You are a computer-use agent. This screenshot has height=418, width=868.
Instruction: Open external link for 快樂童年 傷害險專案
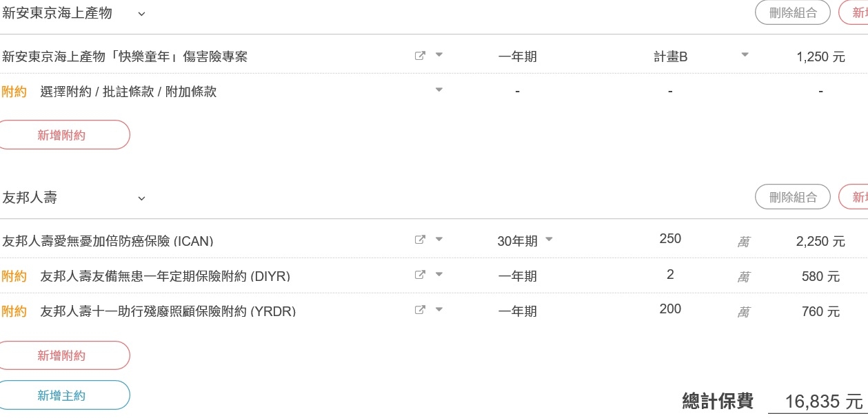tap(420, 56)
